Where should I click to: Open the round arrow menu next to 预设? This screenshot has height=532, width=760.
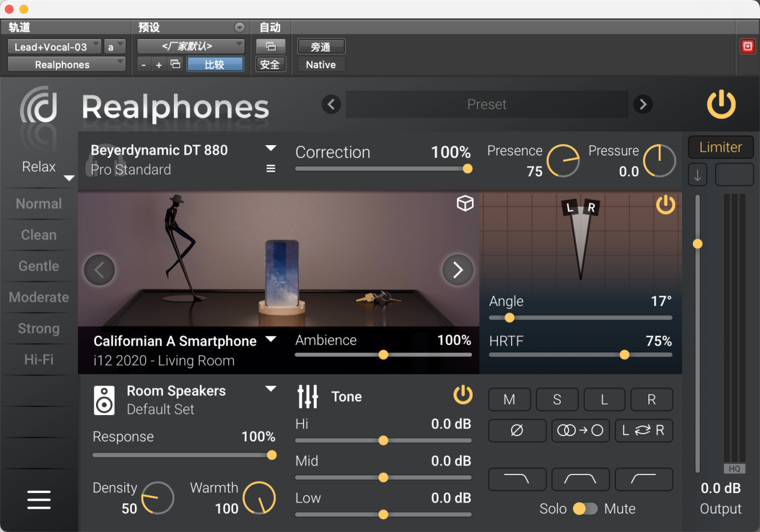[x=240, y=27]
